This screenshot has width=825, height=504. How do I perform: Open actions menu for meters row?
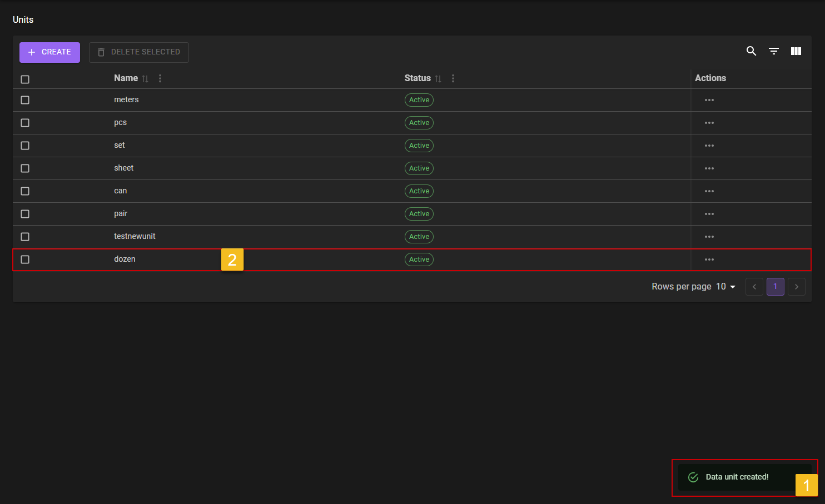[709, 100]
